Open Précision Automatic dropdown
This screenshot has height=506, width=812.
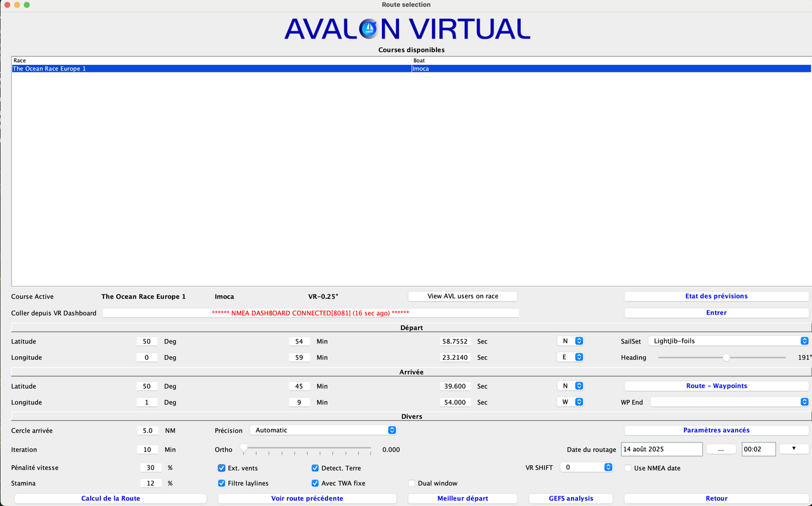click(x=323, y=430)
